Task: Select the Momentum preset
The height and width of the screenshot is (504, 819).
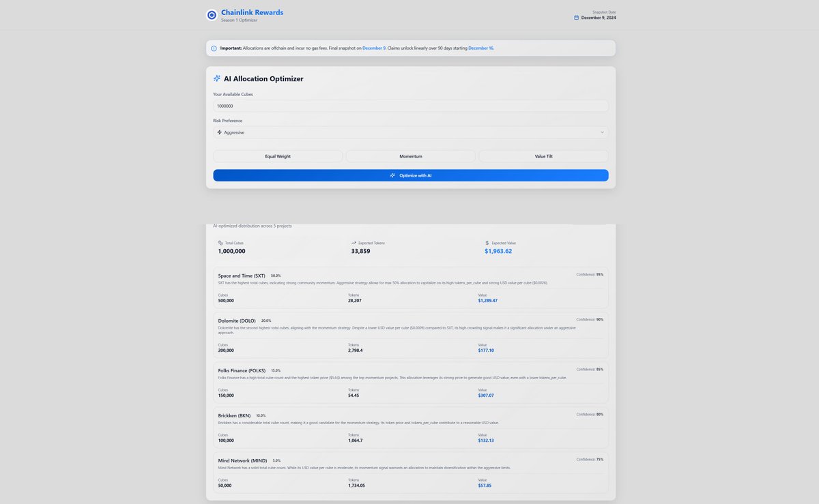Action: tap(411, 156)
